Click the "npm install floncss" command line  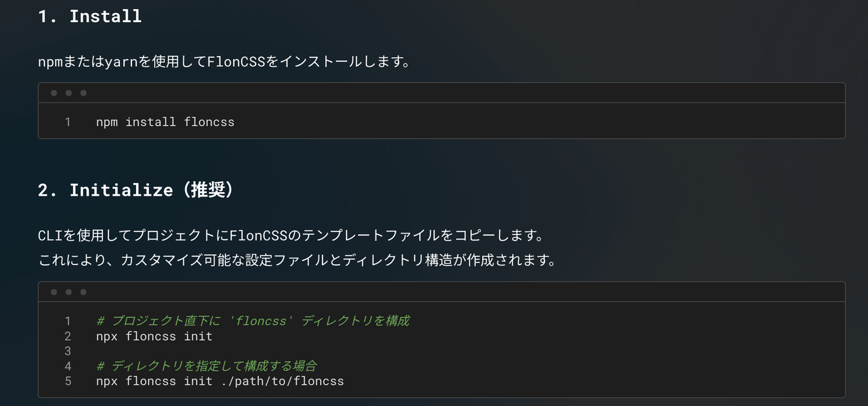pyautogui.click(x=165, y=122)
